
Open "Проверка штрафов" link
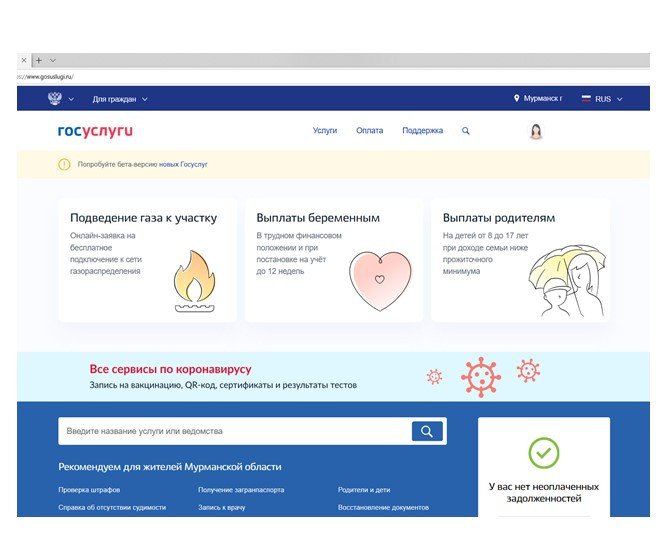click(x=89, y=490)
